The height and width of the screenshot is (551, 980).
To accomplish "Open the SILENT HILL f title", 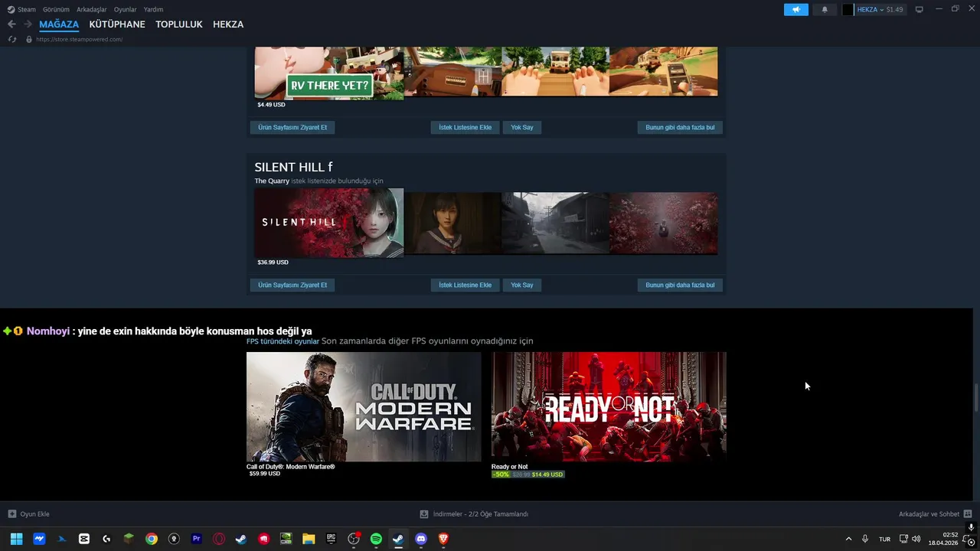I will [293, 167].
